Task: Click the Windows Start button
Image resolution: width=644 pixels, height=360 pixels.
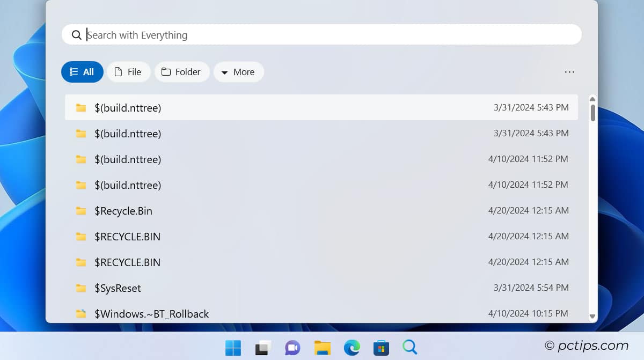Action: 233,348
